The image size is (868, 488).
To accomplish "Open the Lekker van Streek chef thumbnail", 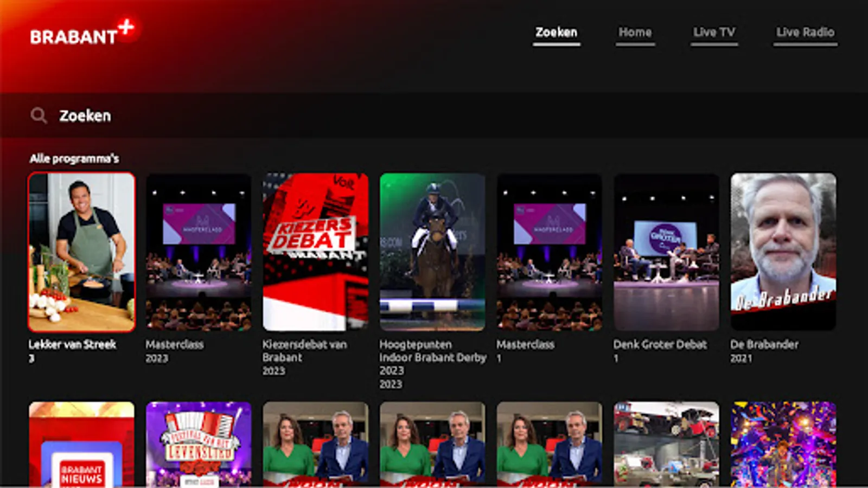I will point(81,252).
